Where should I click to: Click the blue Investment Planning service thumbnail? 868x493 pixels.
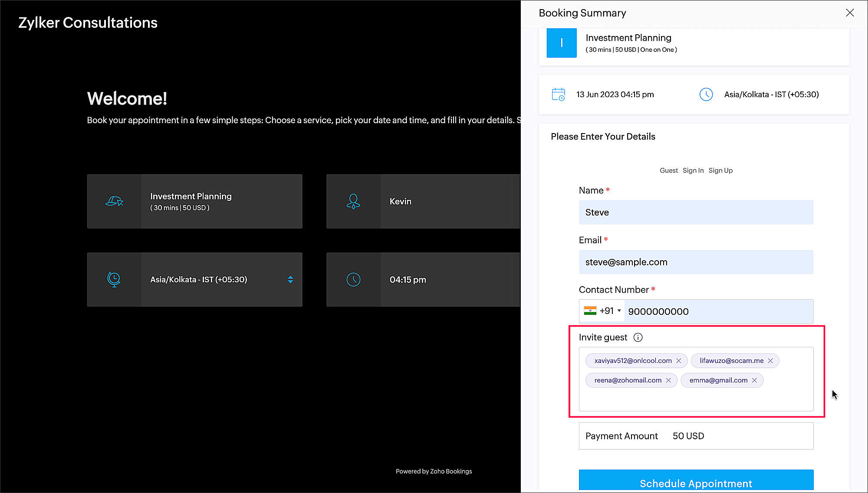pyautogui.click(x=561, y=43)
